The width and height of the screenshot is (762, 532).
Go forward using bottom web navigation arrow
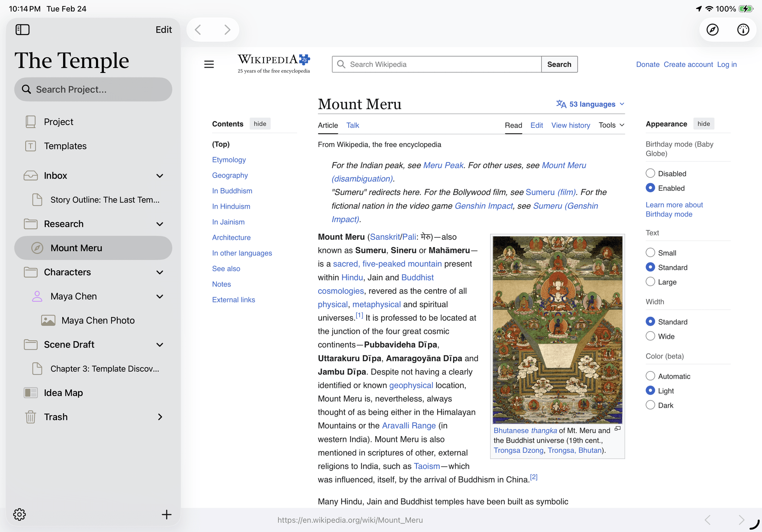741,520
